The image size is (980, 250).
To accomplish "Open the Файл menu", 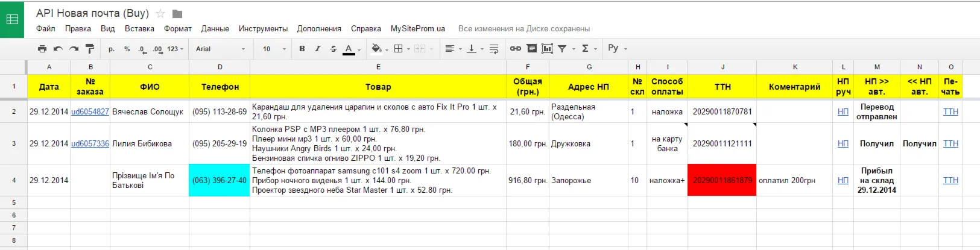I will [46, 28].
